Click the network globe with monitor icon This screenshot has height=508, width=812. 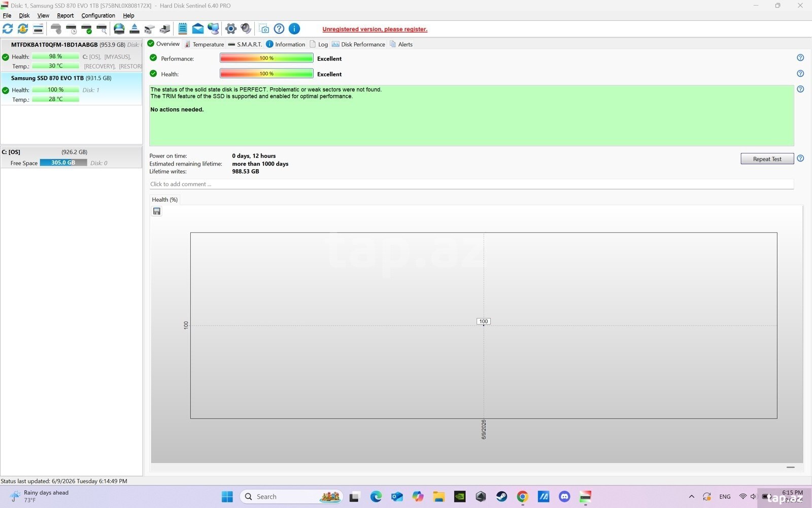pyautogui.click(x=213, y=29)
